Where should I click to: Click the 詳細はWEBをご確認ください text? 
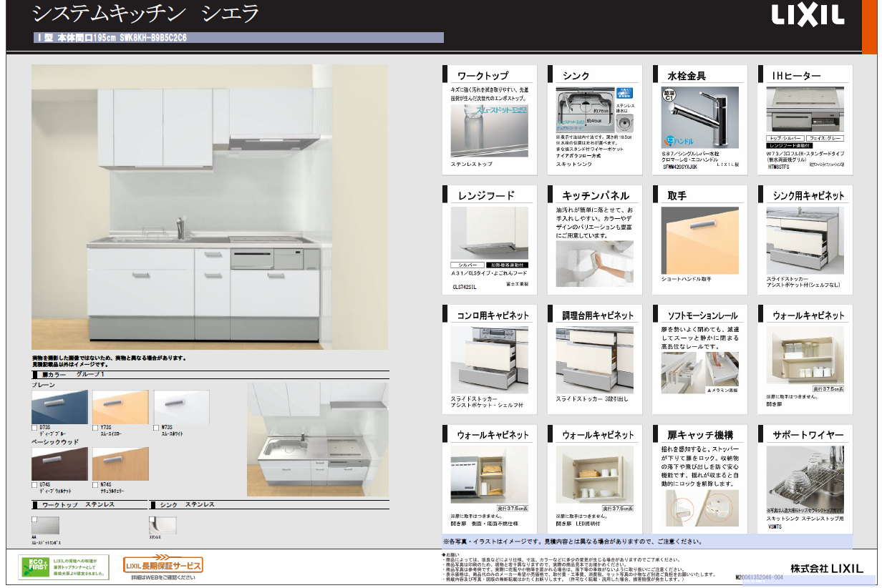163,577
